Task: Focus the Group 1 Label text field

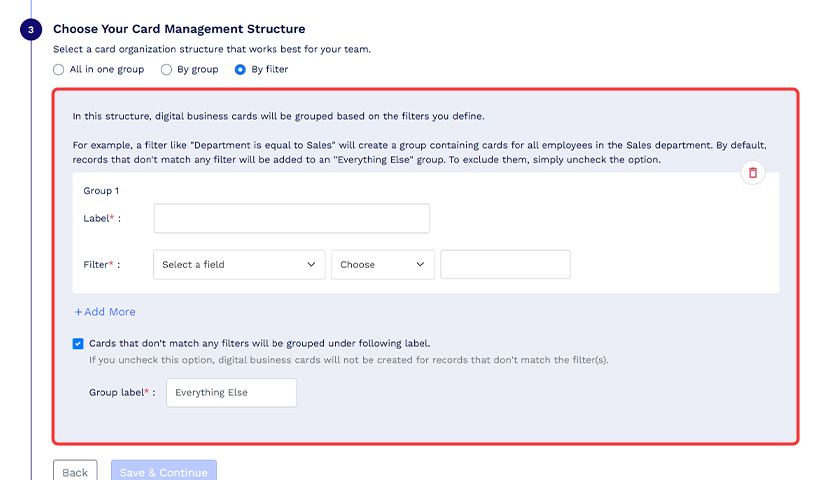Action: pyautogui.click(x=291, y=218)
